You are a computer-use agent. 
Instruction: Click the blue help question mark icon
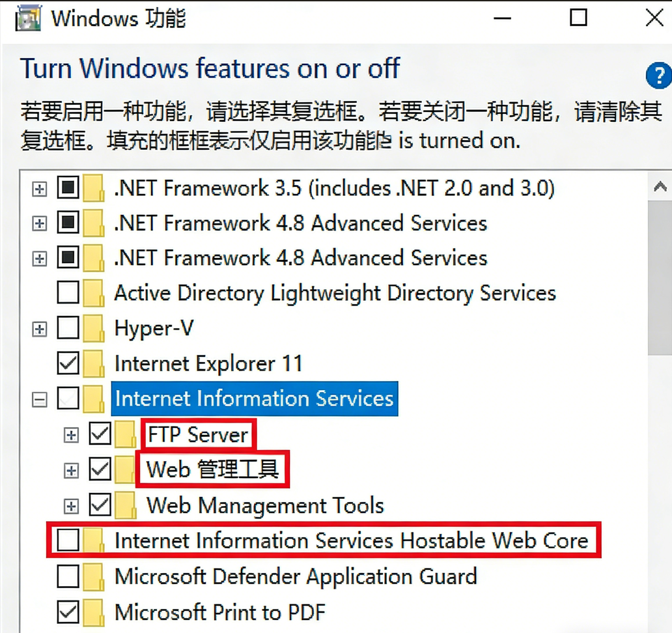click(658, 76)
